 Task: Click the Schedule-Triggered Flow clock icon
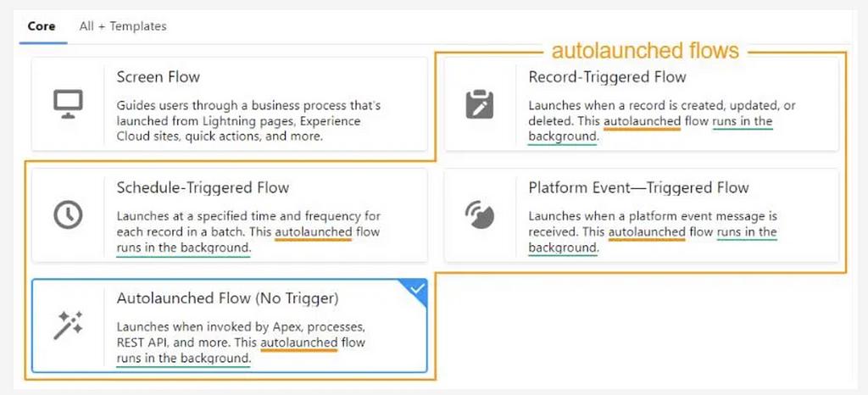pos(67,215)
